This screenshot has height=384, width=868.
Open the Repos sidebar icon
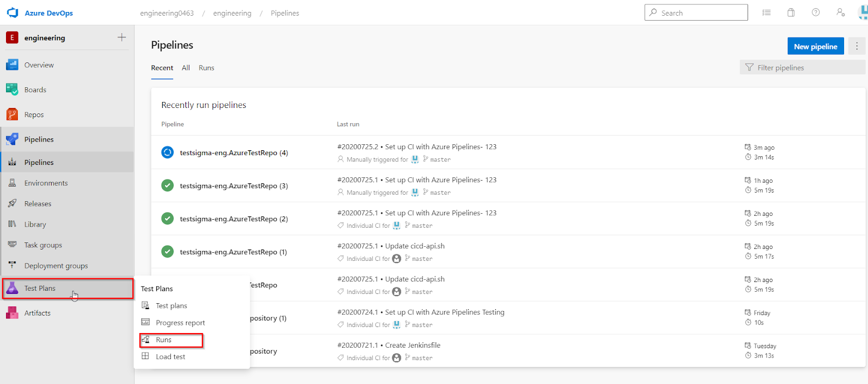coord(12,114)
